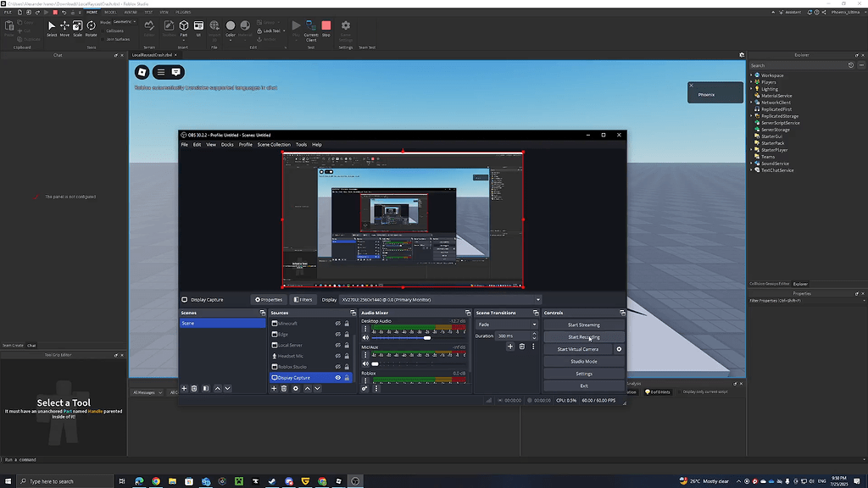
Task: Enable the Collisions checkbox
Action: pos(103,30)
